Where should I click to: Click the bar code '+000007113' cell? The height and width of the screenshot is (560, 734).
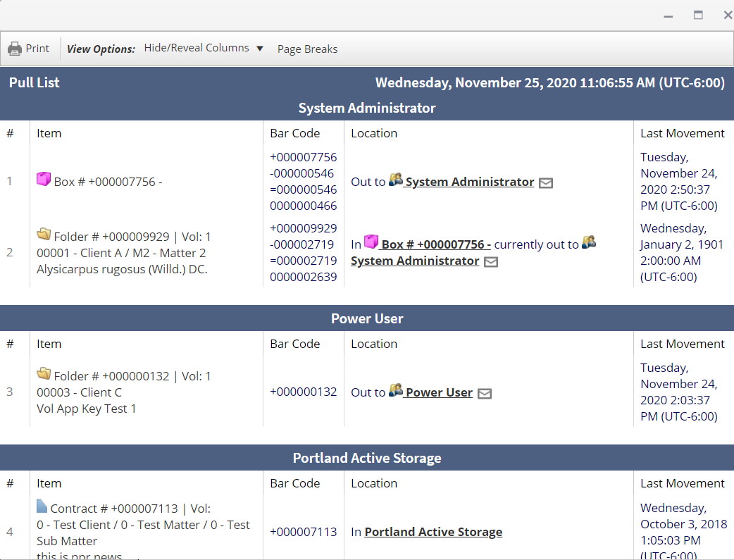[x=304, y=532]
